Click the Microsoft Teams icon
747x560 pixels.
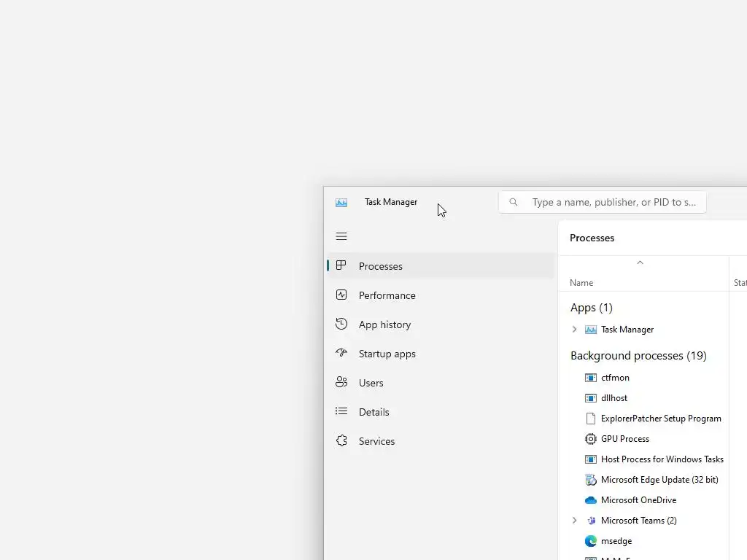[x=591, y=521]
